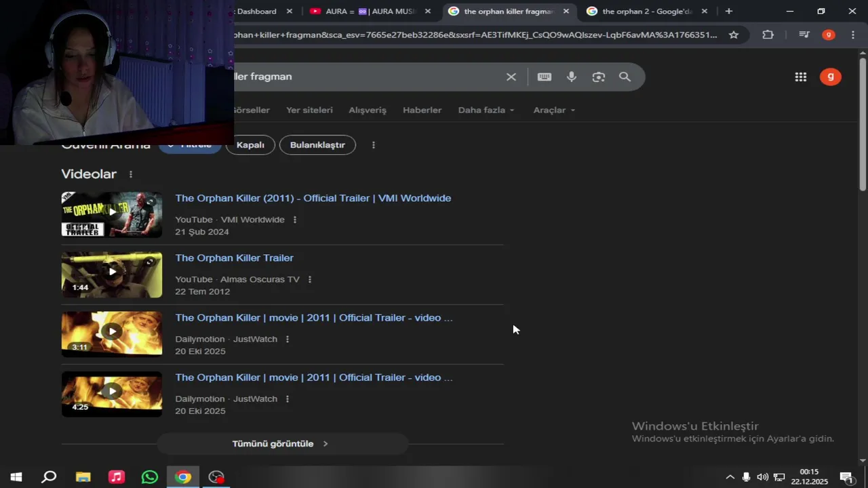Open volume control in system tray
Screen dimensions: 868x488
point(762,477)
